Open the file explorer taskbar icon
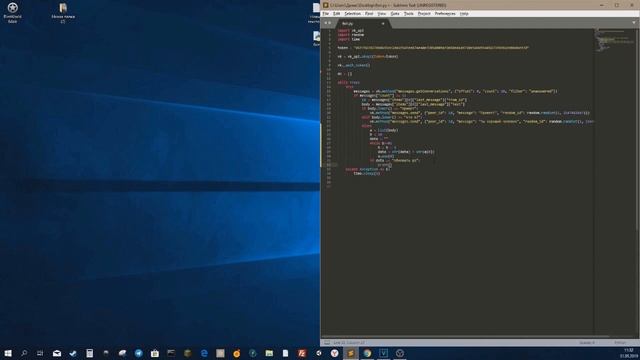 pos(269,353)
